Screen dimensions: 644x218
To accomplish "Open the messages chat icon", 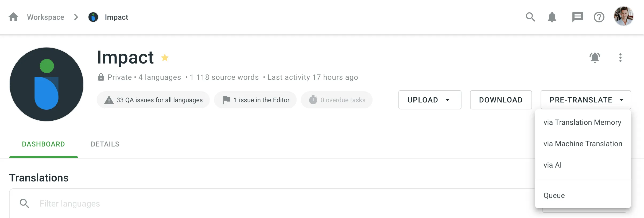I will coord(577,17).
